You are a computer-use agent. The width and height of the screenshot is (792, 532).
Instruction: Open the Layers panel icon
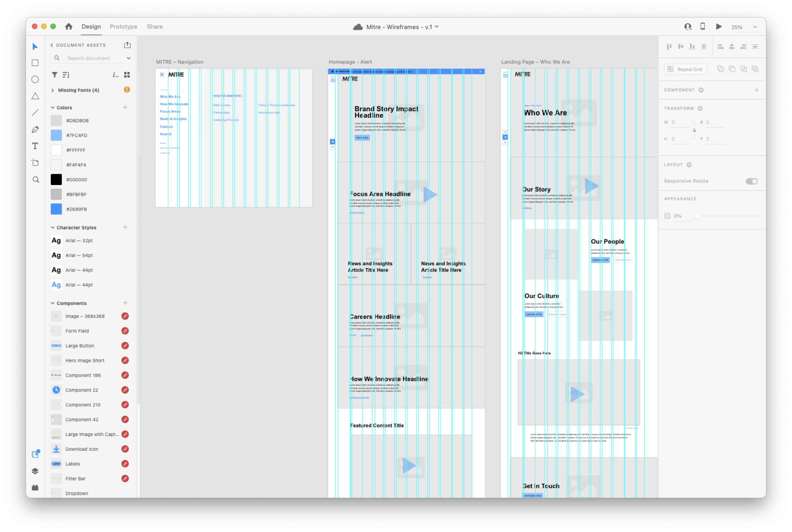coord(35,471)
